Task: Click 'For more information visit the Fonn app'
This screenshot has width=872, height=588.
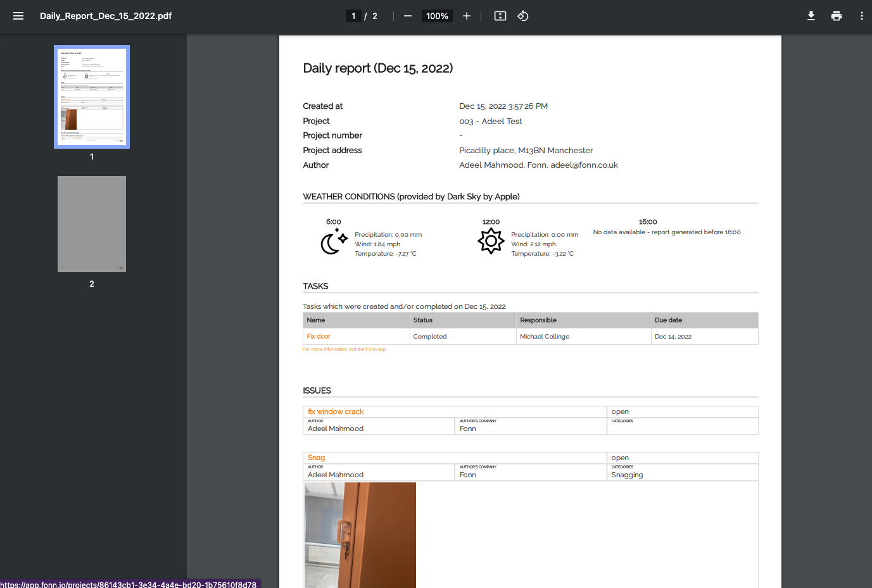Action: pos(344,349)
